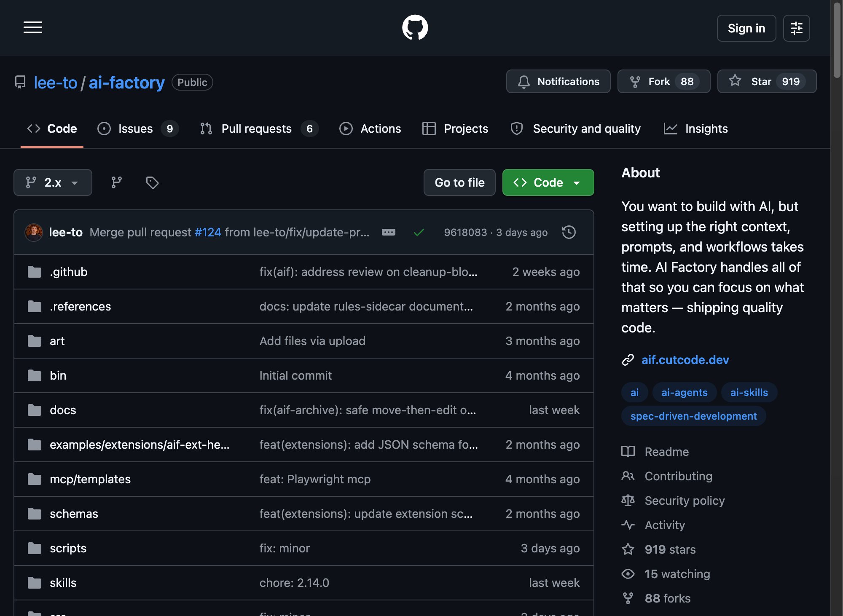
Task: Open appearance settings sliders icon
Action: (x=796, y=28)
